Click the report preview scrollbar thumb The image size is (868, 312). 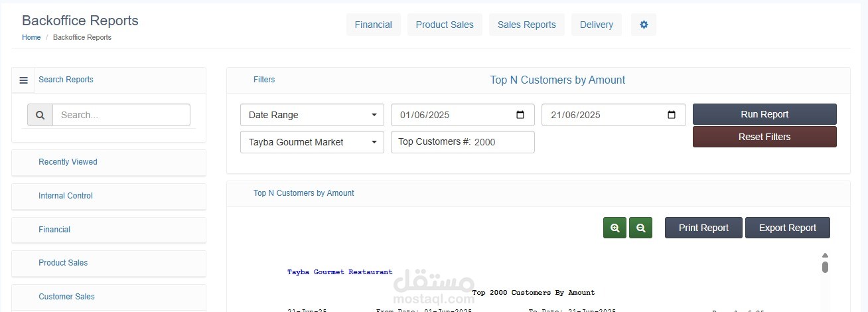click(x=825, y=267)
